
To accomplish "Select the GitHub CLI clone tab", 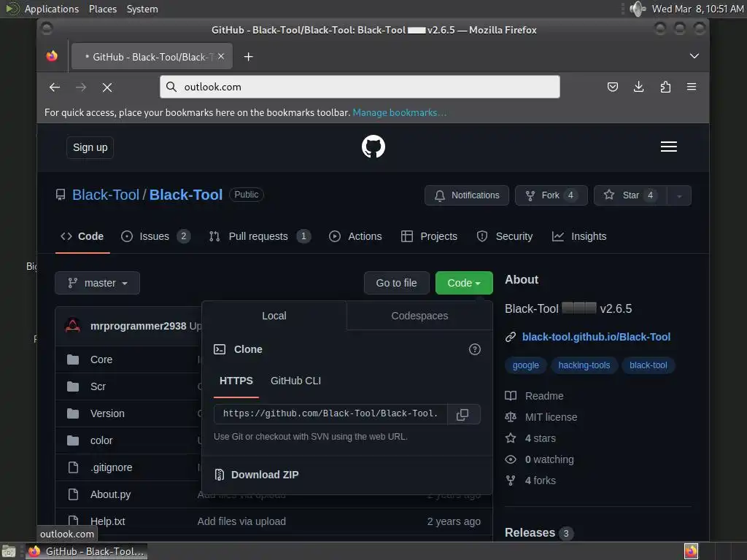I will coord(295,381).
